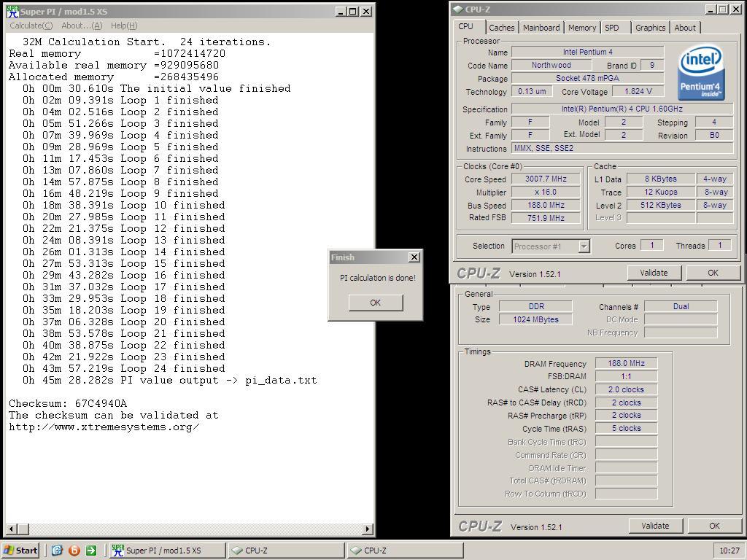Click OK in upper CPU-Z window
The image size is (747, 560).
(x=713, y=273)
